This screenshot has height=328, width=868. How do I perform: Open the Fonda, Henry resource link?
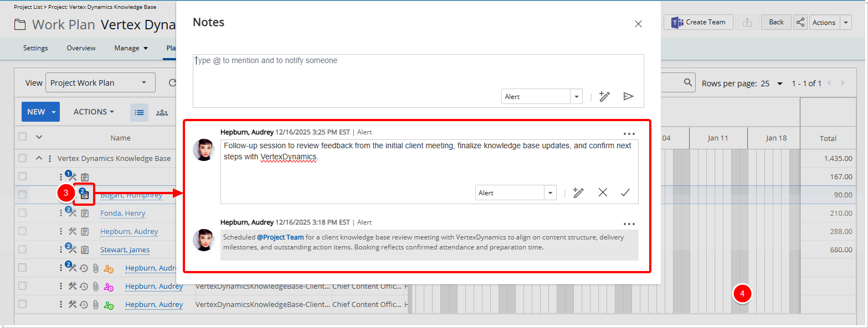pos(122,213)
